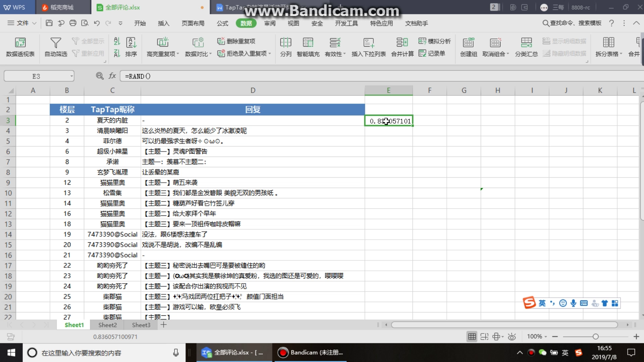The height and width of the screenshot is (362, 644).
Task: Click the horizontal scrollbar
Action: point(504,324)
